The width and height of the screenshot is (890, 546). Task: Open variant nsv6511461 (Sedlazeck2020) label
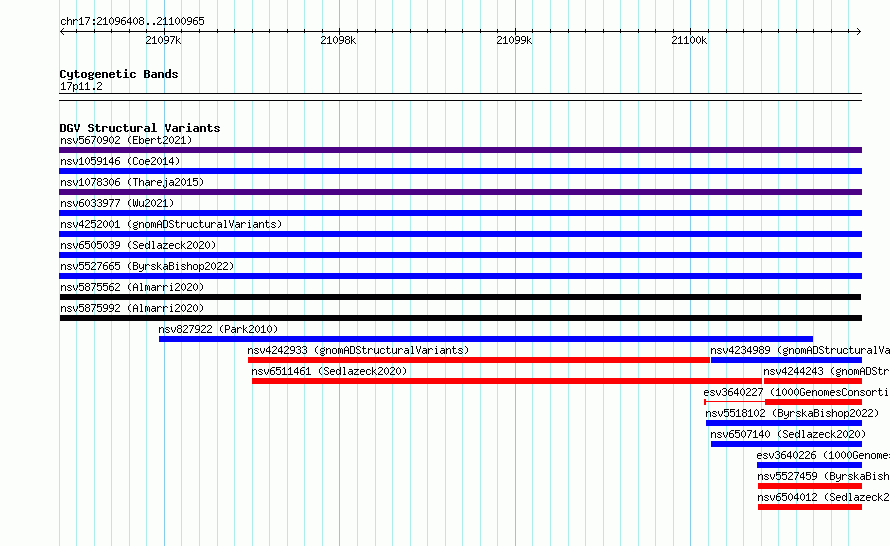click(x=329, y=371)
